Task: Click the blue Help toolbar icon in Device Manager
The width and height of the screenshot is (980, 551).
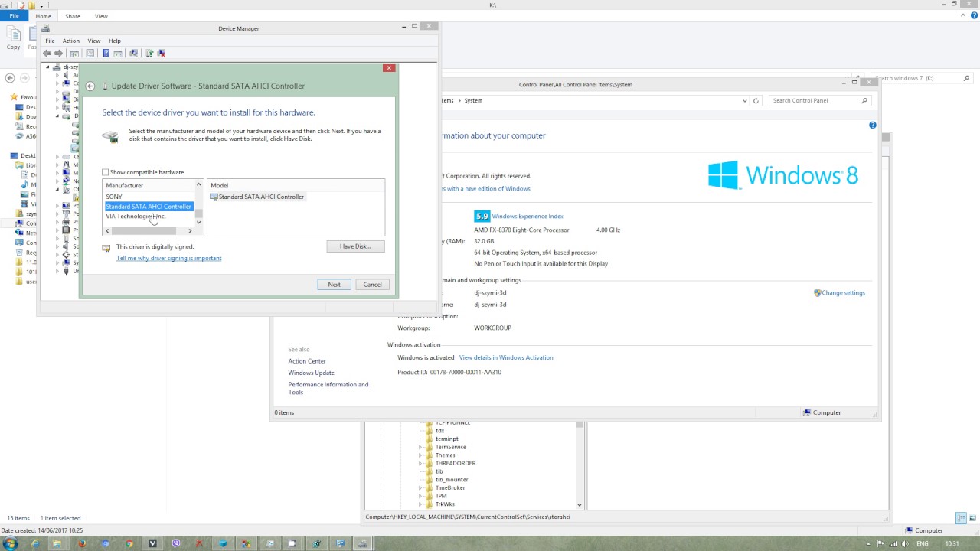Action: [x=106, y=54]
